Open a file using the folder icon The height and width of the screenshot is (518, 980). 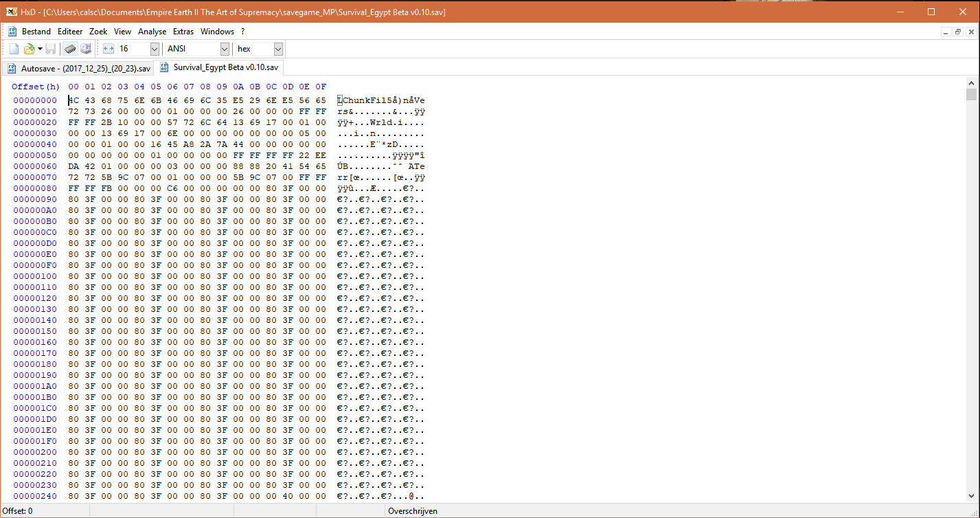pos(29,49)
